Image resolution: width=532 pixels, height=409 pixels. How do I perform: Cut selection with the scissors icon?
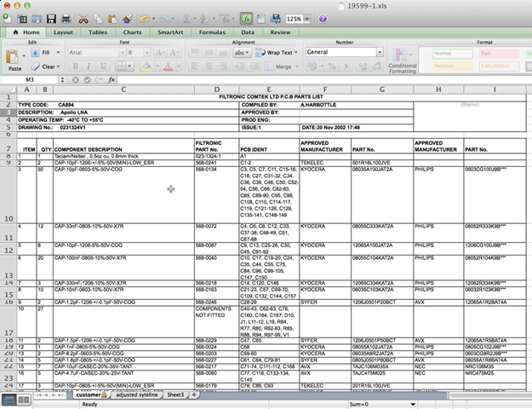coord(83,19)
